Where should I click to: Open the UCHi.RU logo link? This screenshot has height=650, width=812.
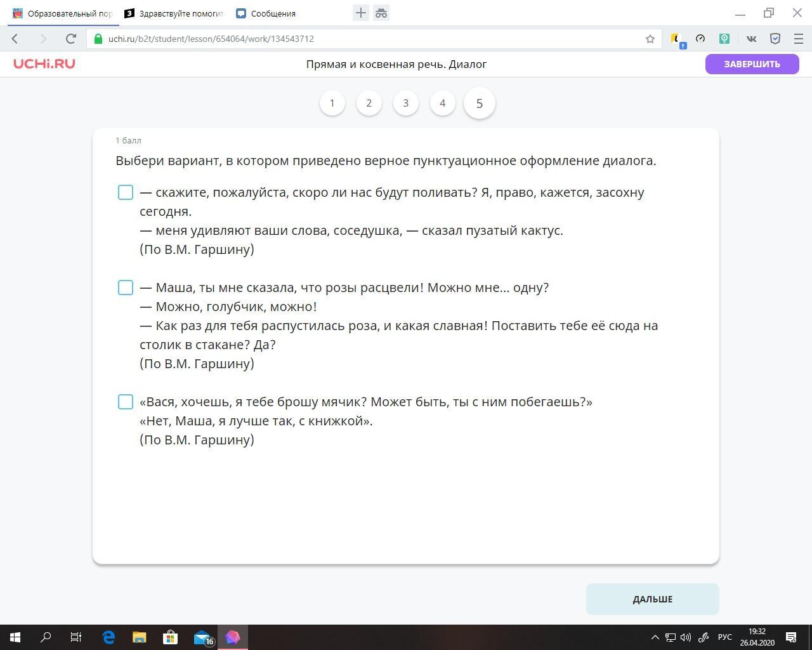click(x=44, y=63)
